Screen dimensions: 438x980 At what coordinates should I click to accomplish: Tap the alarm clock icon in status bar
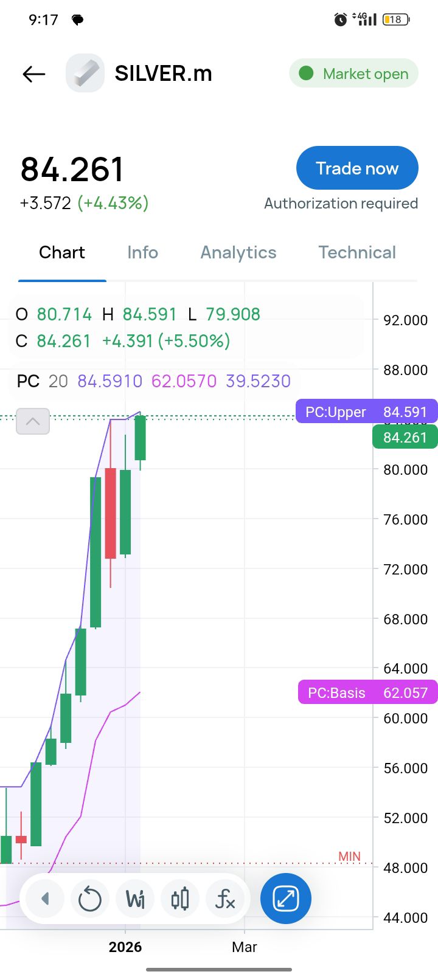coord(341,19)
